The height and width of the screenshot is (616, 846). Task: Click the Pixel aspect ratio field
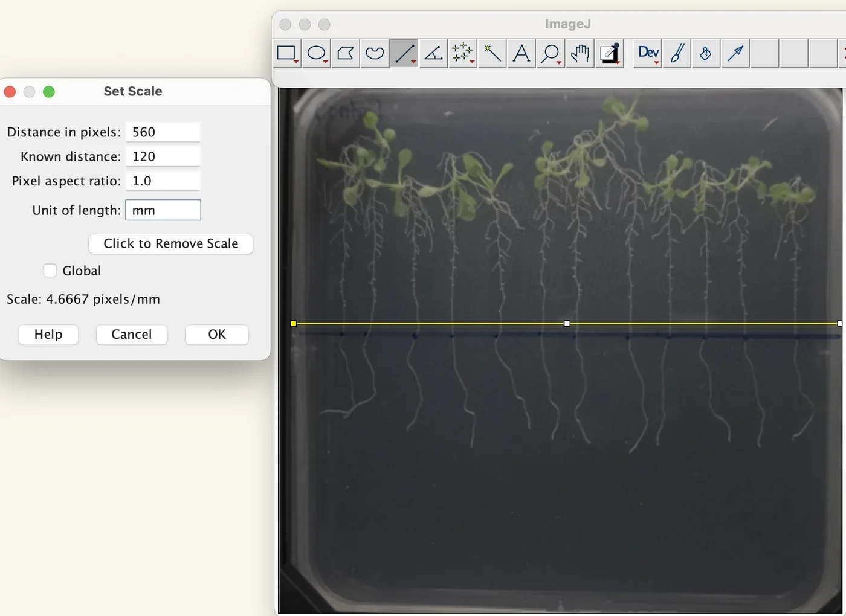click(163, 181)
